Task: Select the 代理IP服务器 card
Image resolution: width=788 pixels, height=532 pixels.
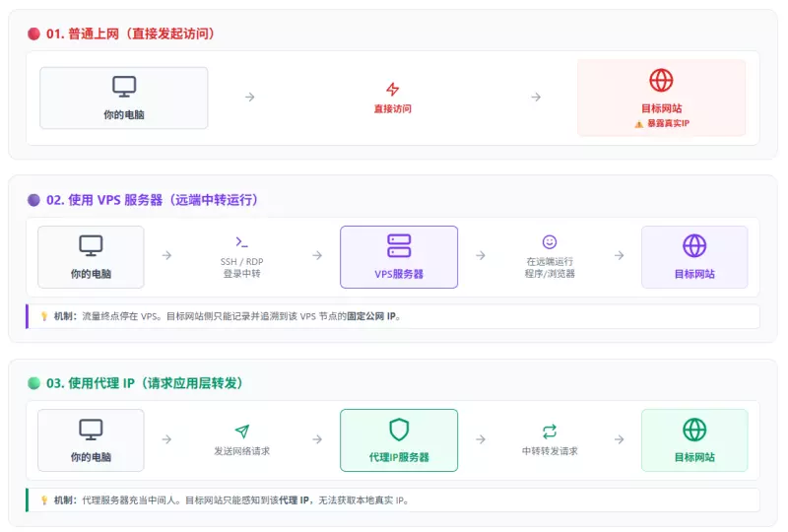Action: point(399,440)
